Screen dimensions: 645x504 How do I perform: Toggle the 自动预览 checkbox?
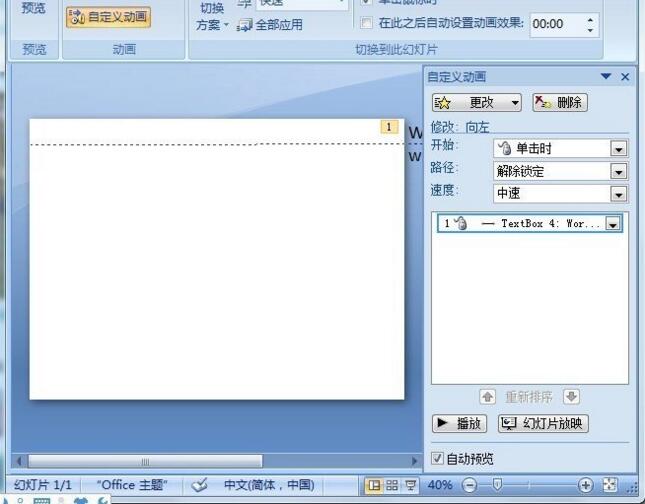click(437, 458)
